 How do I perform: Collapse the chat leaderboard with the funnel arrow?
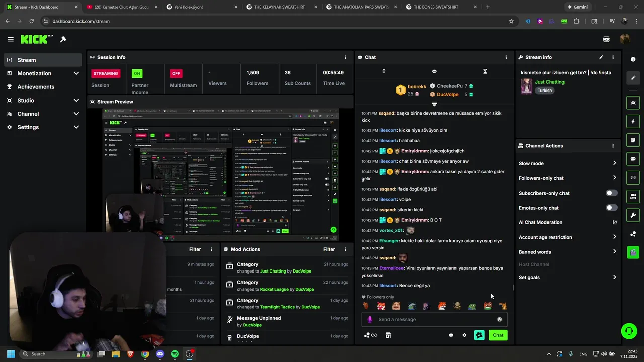(x=434, y=104)
